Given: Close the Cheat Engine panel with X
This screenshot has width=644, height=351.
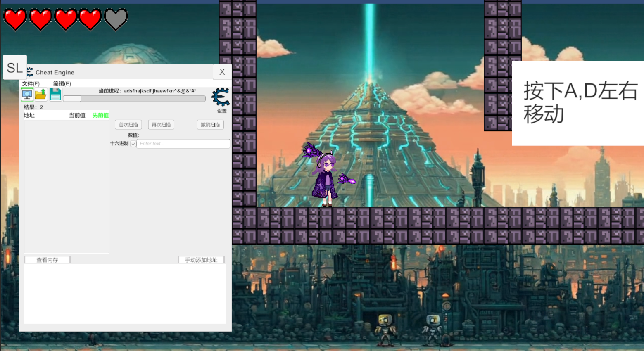Looking at the screenshot, I should coord(222,72).
